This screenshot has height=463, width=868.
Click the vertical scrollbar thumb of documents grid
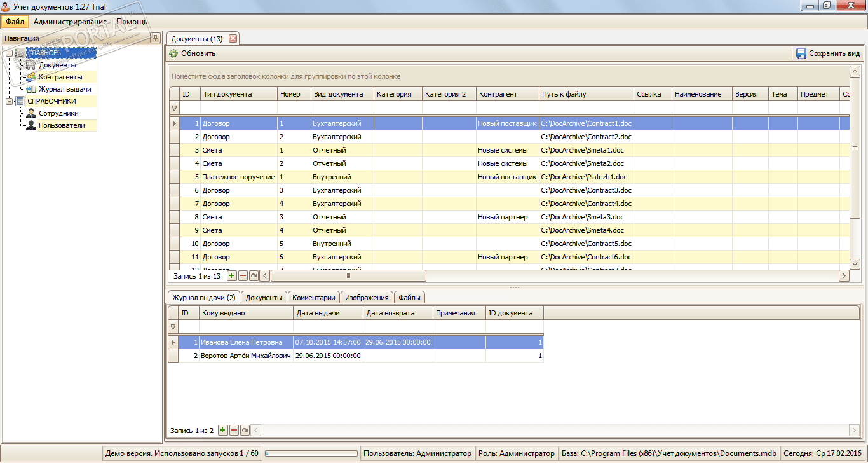coord(855,148)
